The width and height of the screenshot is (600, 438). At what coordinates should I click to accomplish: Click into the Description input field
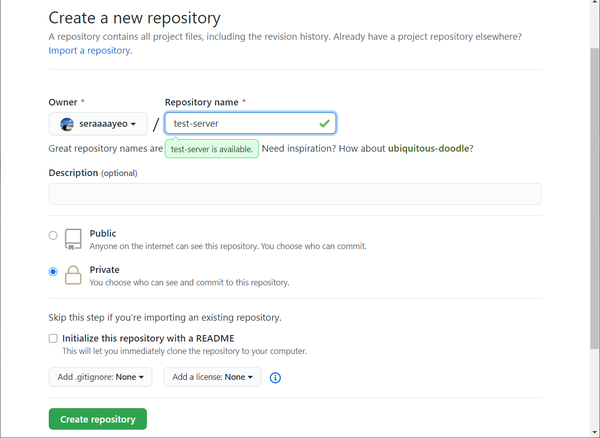point(295,194)
